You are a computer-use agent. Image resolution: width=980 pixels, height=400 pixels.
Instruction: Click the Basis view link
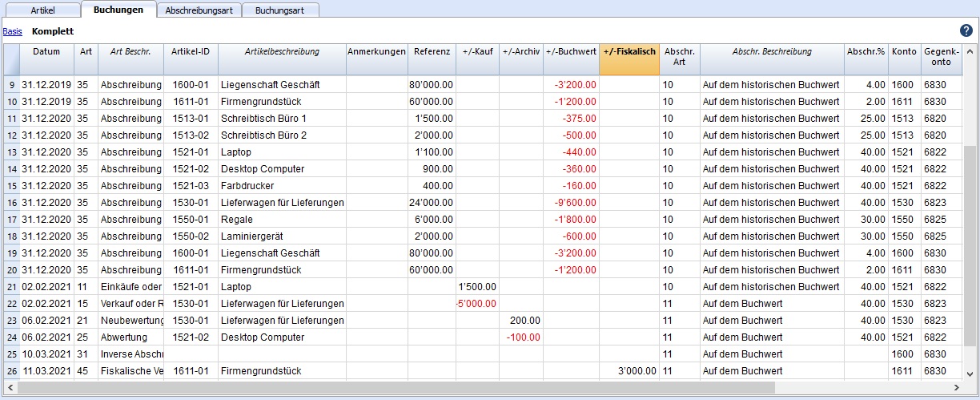pyautogui.click(x=12, y=32)
